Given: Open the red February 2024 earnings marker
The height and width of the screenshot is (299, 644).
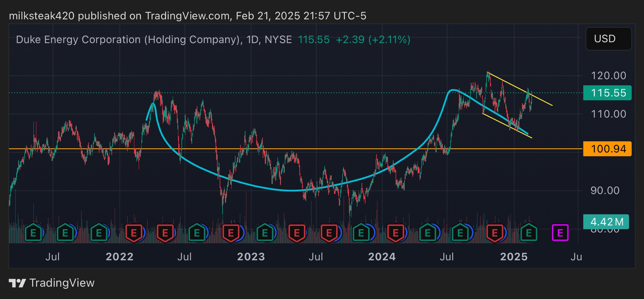Looking at the screenshot, I should point(396,233).
